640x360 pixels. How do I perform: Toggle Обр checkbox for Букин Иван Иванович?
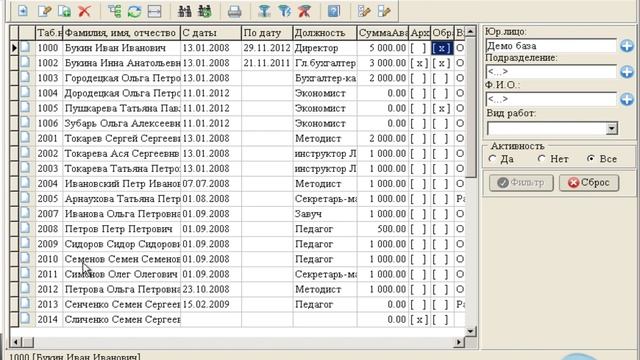click(x=442, y=48)
